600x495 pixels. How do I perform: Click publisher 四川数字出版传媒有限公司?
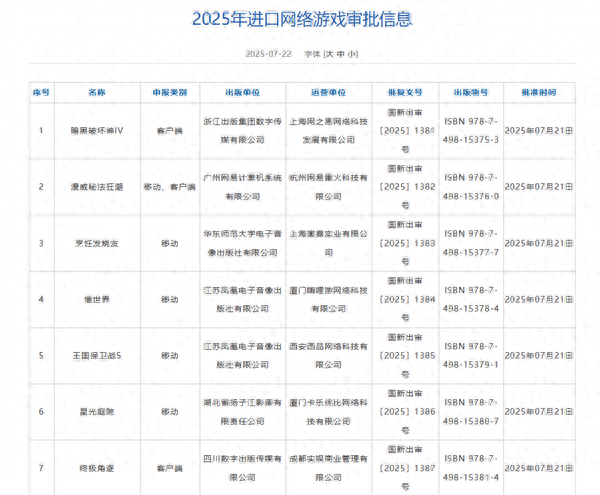coord(243,468)
